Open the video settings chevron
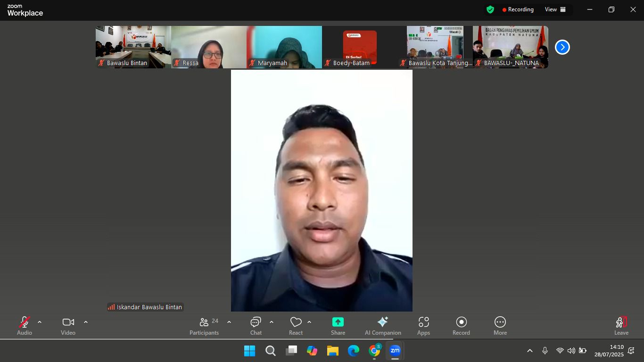This screenshot has width=644, height=362. 86,323
